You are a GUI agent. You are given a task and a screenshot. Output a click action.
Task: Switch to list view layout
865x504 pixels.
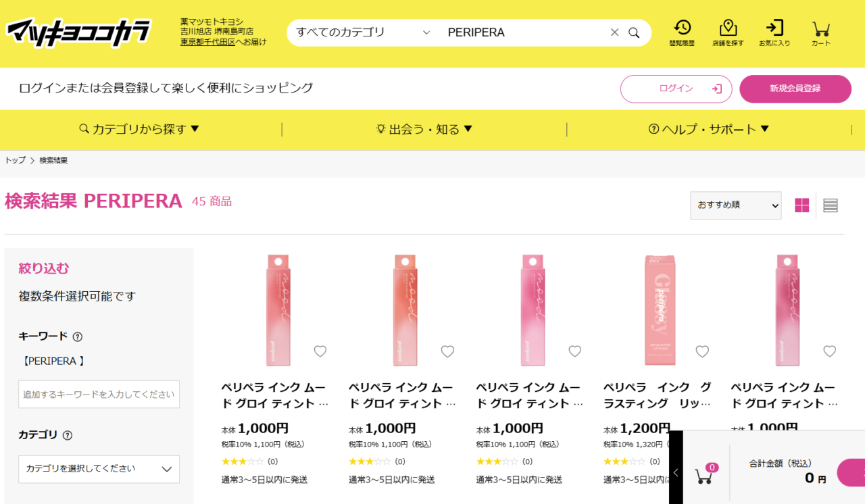click(831, 205)
